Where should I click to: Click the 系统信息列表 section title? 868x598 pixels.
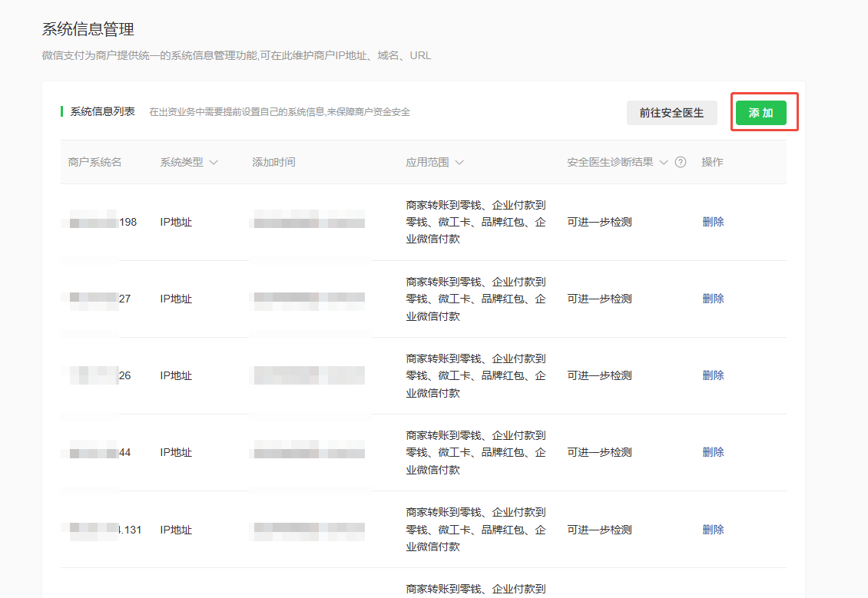[x=102, y=112]
